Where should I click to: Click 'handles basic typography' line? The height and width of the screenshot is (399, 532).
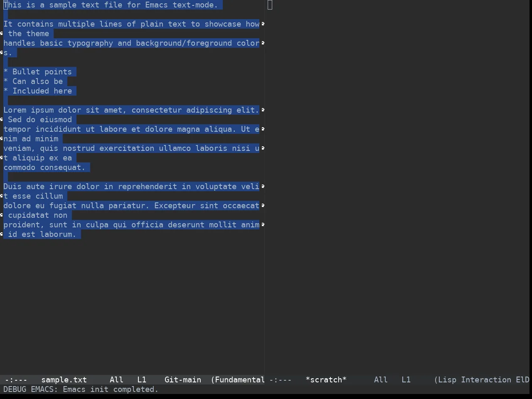coord(131,43)
